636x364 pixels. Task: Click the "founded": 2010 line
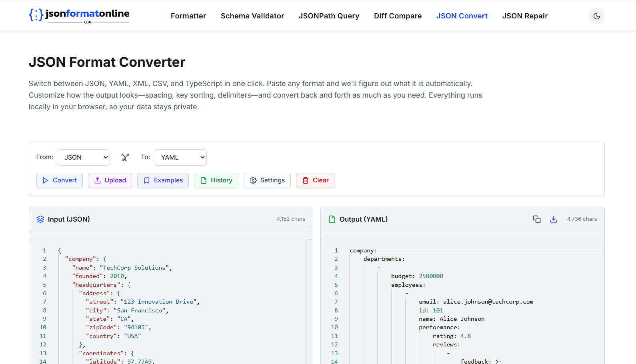(x=99, y=276)
